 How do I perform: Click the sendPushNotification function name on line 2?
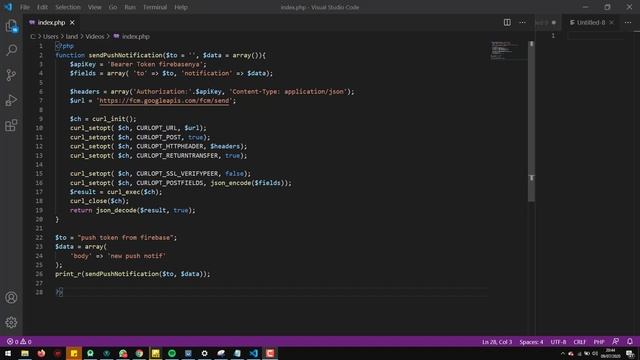pos(125,55)
